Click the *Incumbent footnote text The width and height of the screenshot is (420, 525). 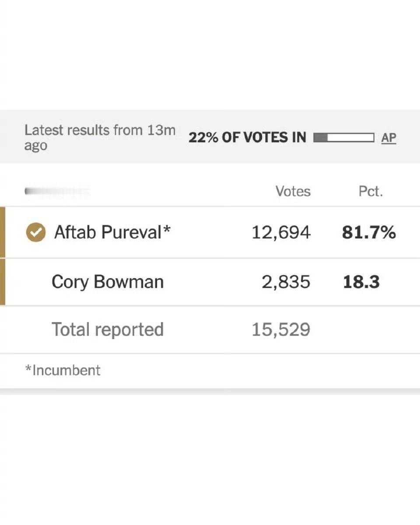pyautogui.click(x=63, y=370)
